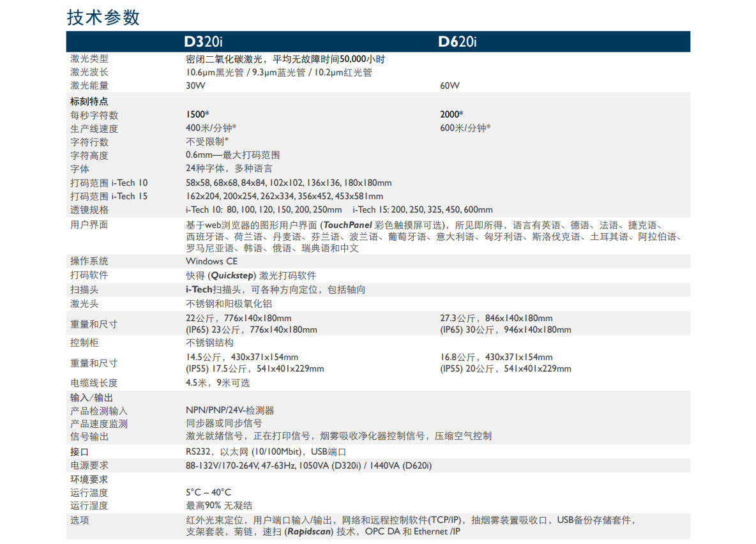The width and height of the screenshot is (756, 544).
Task: Click the 激光波长 row label
Action: 89,72
